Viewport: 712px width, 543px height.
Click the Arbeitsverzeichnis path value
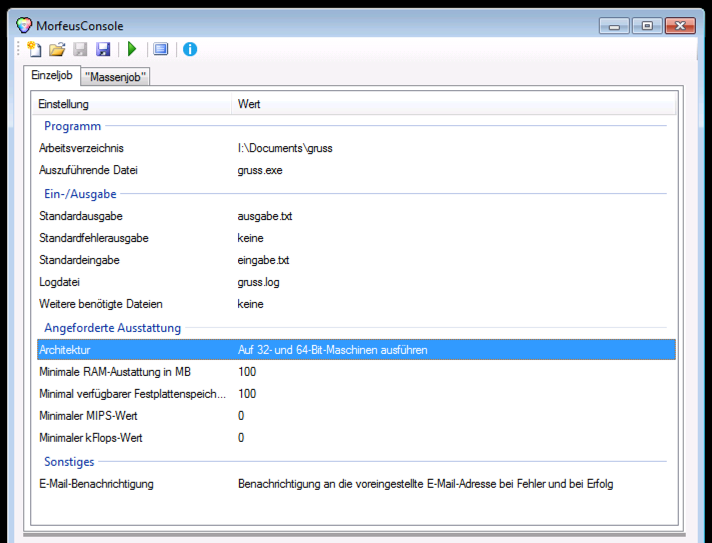(x=284, y=148)
